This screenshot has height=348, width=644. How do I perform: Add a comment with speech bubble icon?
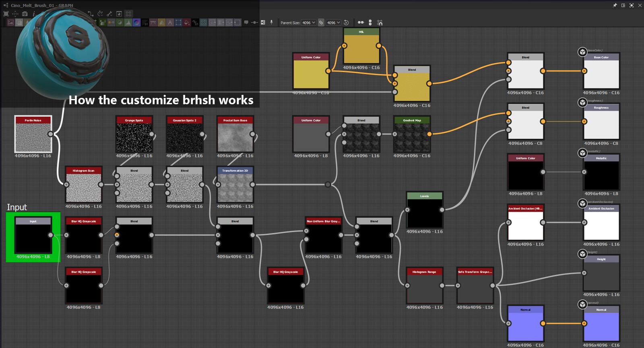[x=246, y=23]
